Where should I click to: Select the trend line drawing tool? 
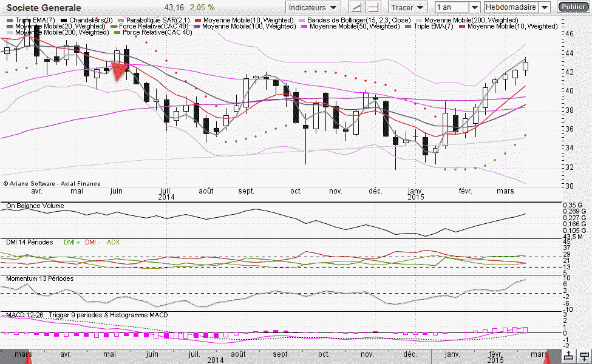[x=355, y=7]
